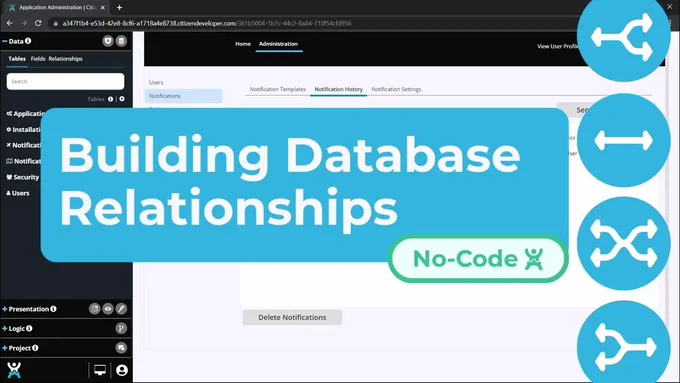This screenshot has height=383, width=680.
Task: Open the info icon beside Project
Action: tap(35, 348)
